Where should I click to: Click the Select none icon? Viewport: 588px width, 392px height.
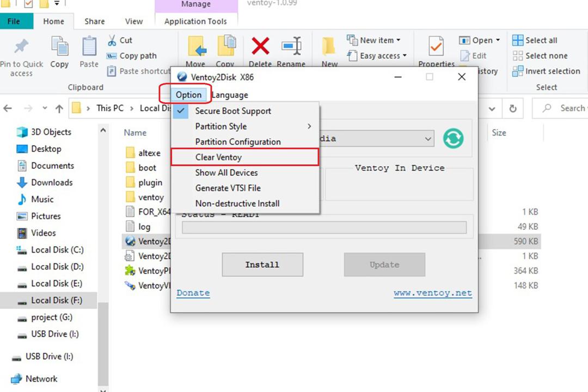pos(518,56)
